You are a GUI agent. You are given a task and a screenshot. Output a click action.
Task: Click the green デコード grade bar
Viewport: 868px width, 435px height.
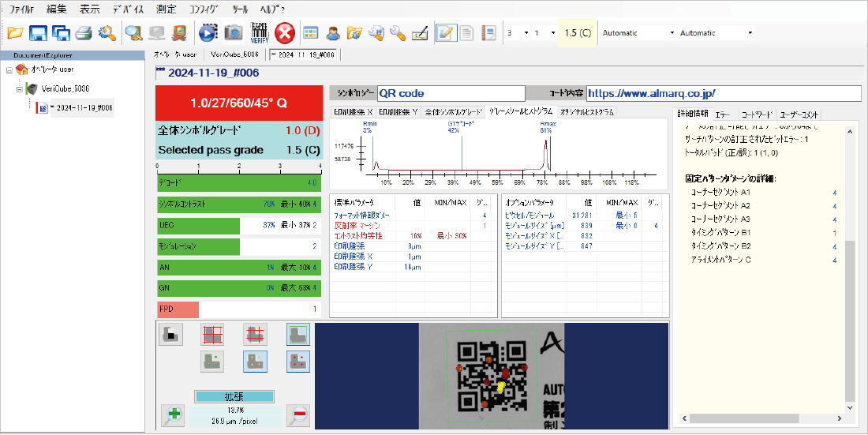point(238,183)
